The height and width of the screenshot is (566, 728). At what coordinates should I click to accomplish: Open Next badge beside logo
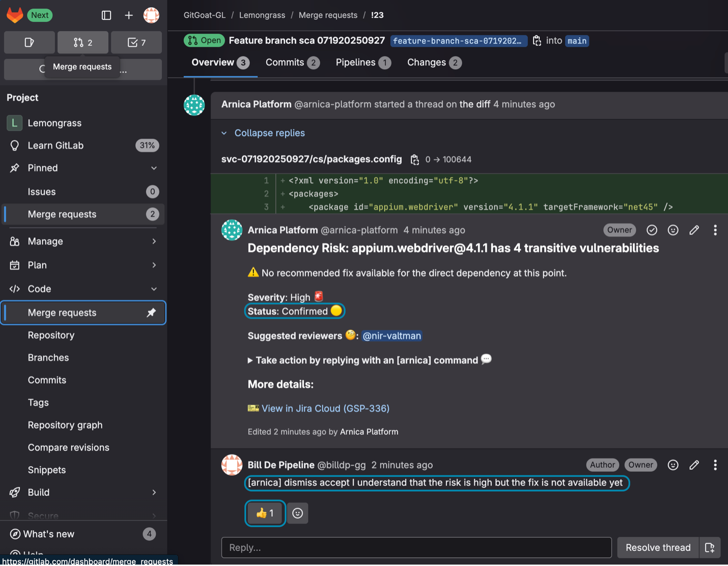[40, 15]
